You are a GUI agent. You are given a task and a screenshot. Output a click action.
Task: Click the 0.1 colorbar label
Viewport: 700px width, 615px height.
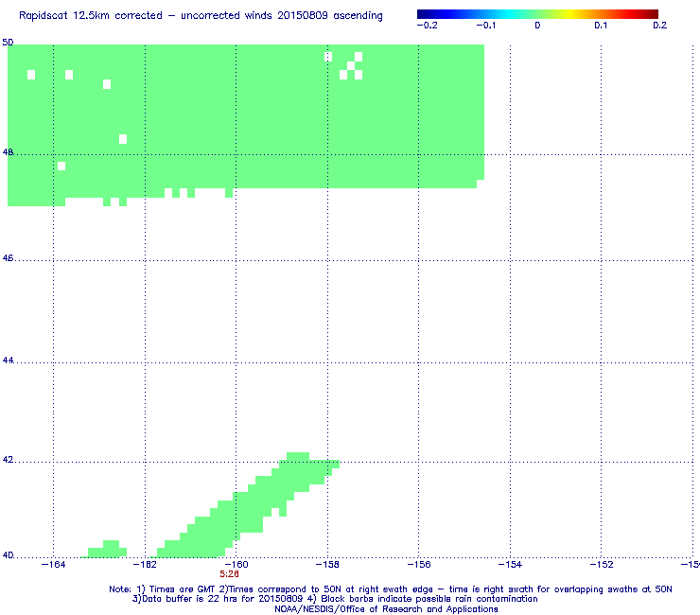pyautogui.click(x=601, y=26)
